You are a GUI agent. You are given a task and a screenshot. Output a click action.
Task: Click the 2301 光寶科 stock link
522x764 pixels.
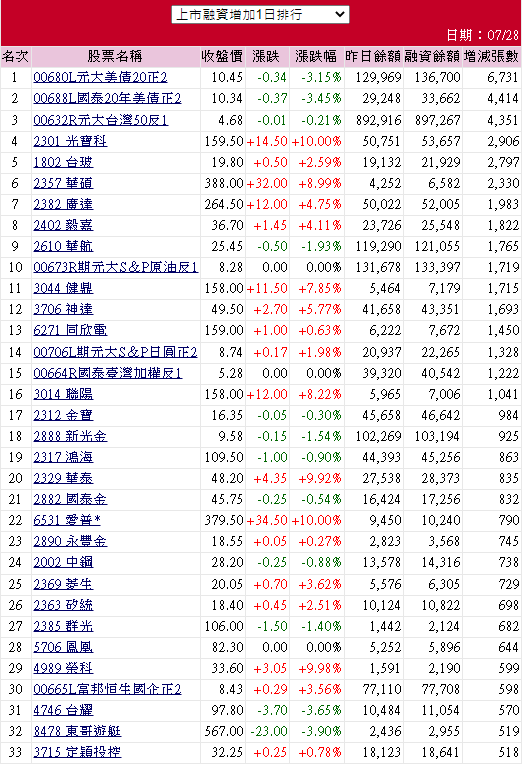70,141
